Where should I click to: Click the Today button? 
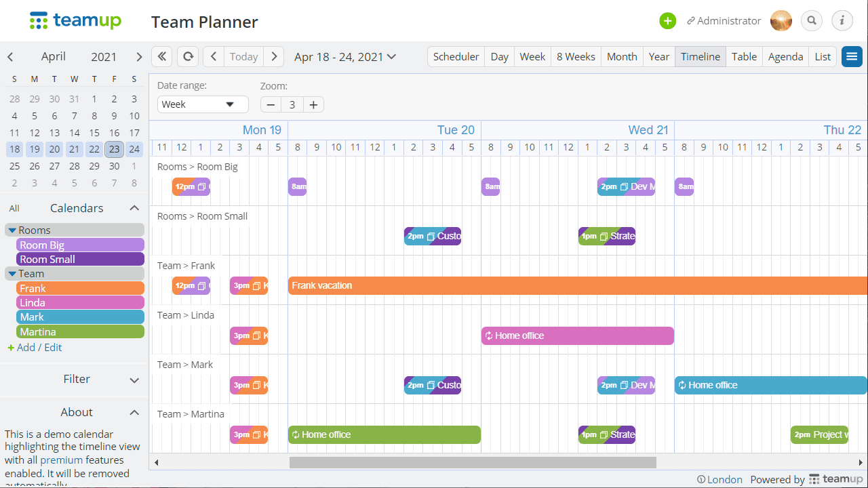pos(243,56)
